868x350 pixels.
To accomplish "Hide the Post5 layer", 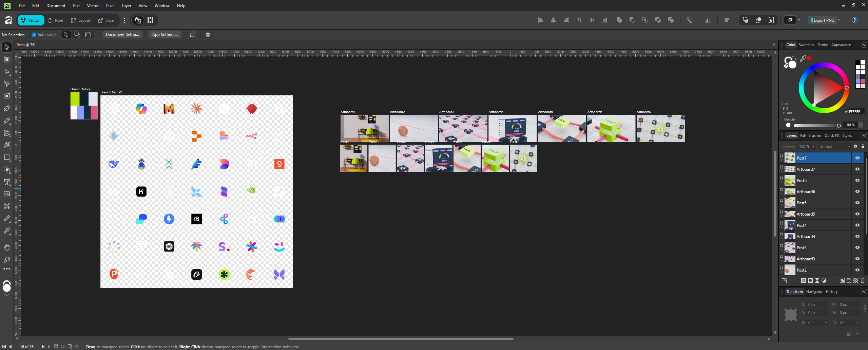I will click(857, 203).
